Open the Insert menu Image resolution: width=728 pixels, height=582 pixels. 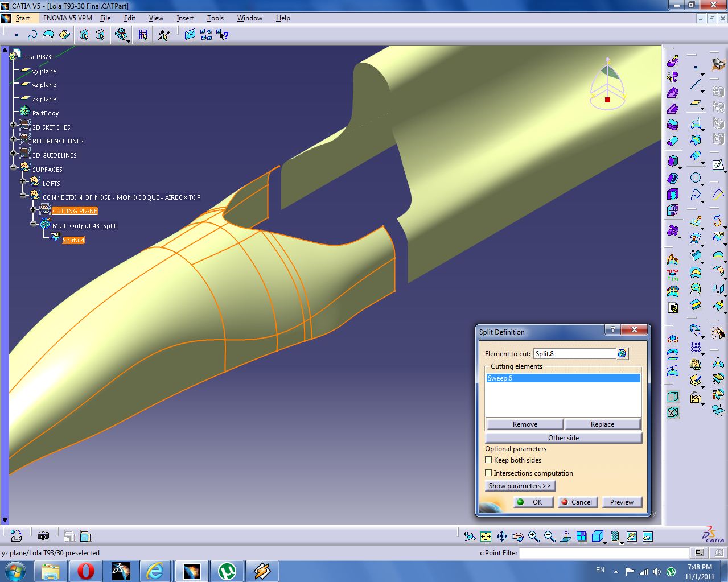[x=185, y=18]
